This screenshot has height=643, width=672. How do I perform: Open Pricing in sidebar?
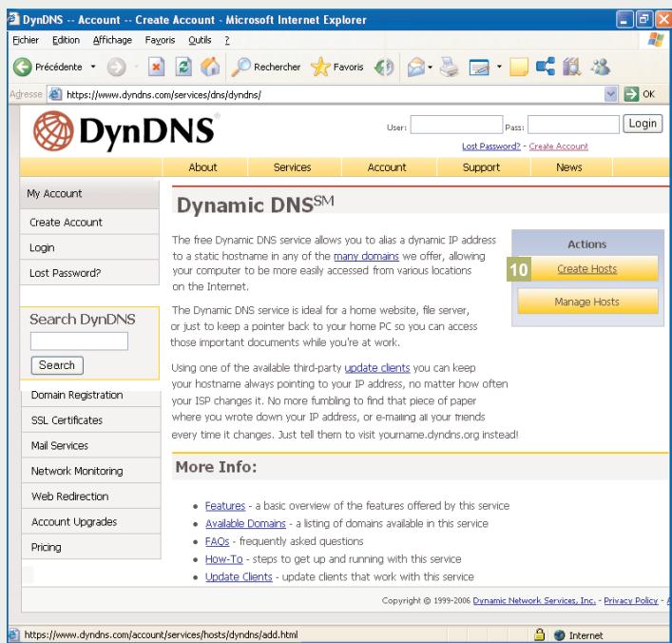pyautogui.click(x=91, y=547)
